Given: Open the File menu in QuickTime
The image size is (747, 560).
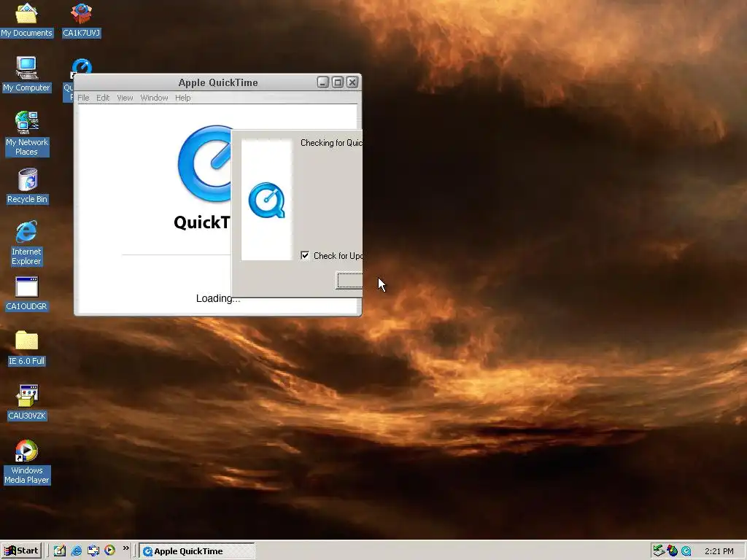Looking at the screenshot, I should [x=83, y=98].
